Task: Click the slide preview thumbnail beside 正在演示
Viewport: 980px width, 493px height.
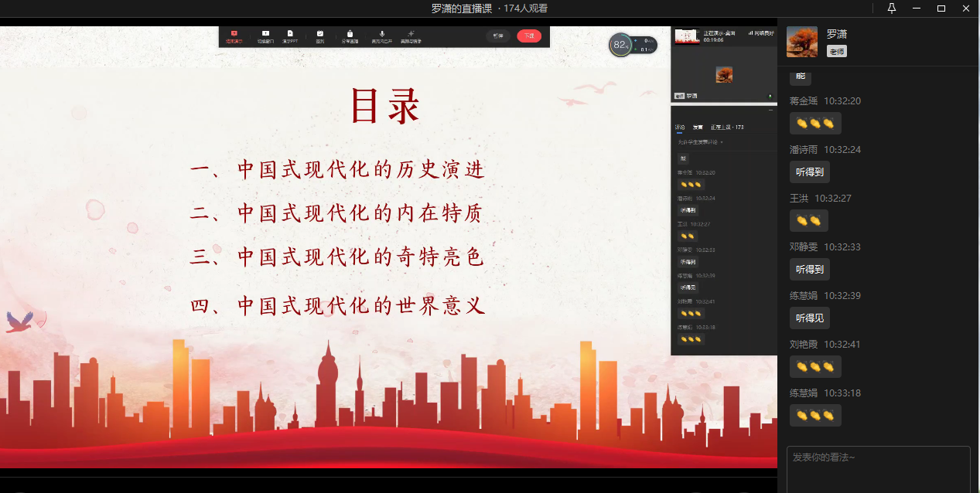Action: pos(682,36)
